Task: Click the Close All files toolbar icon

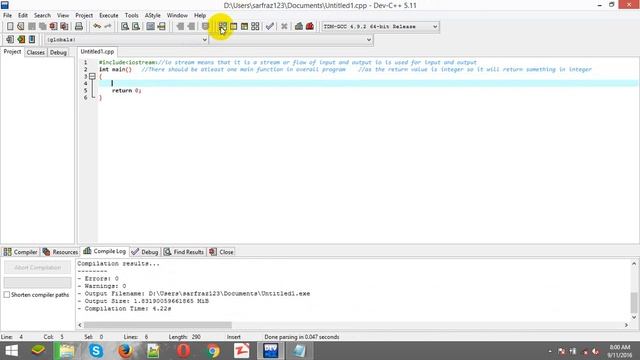Action: [64, 27]
